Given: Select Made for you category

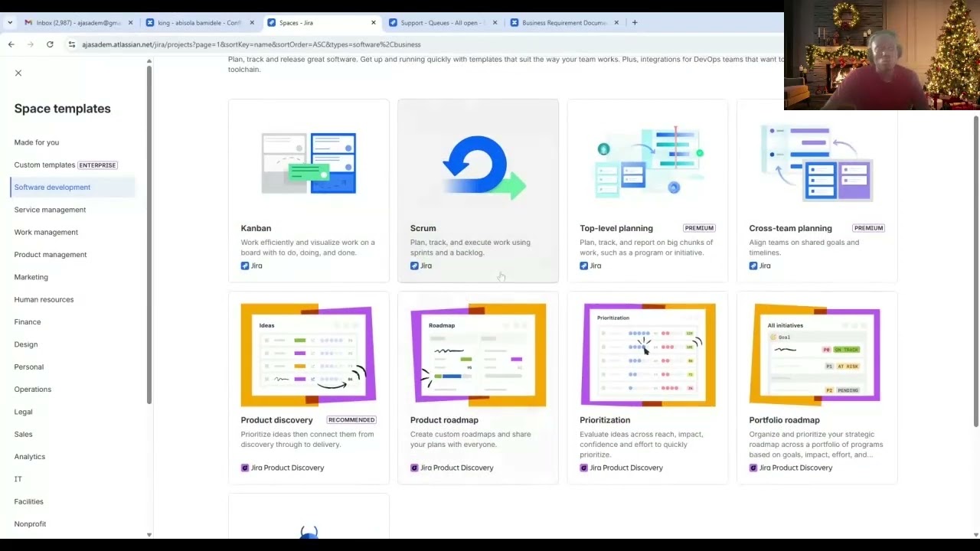Looking at the screenshot, I should 36,142.
